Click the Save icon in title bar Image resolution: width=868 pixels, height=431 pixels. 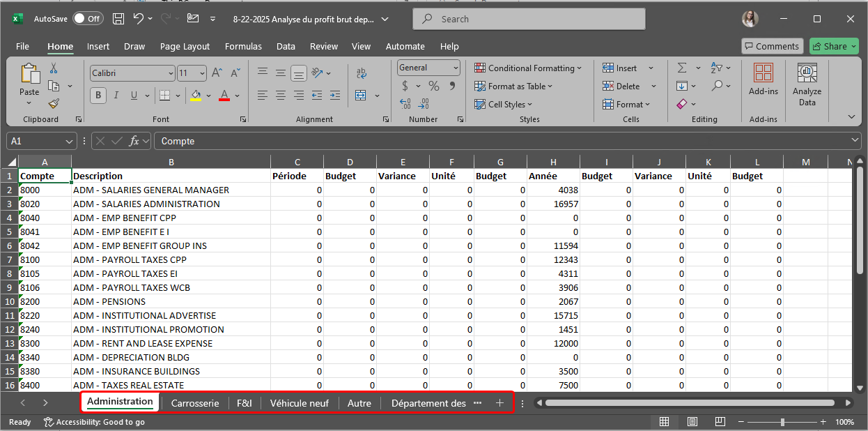[118, 19]
